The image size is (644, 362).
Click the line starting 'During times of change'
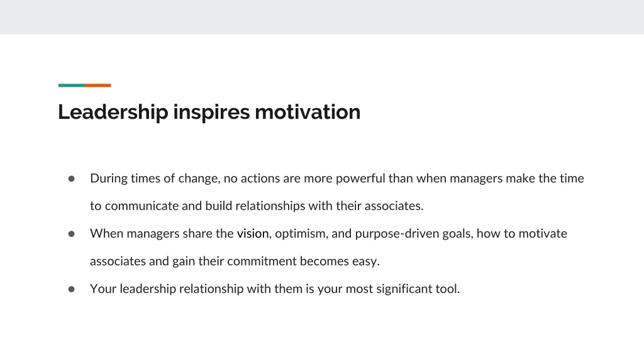point(337,178)
